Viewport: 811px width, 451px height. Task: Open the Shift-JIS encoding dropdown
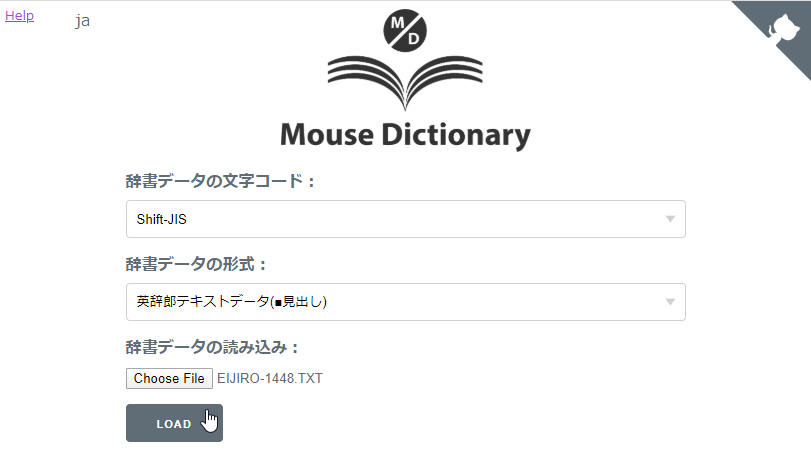tap(405, 219)
